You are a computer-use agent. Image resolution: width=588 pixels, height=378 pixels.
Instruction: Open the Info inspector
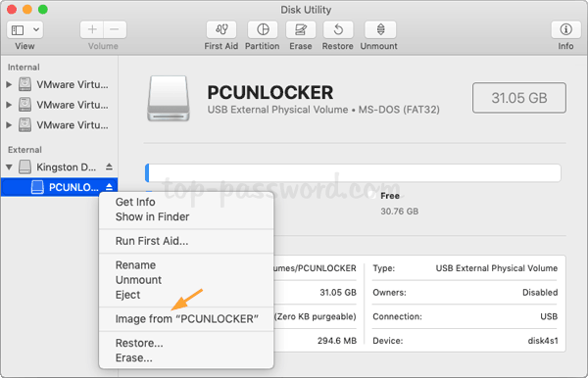click(x=565, y=29)
